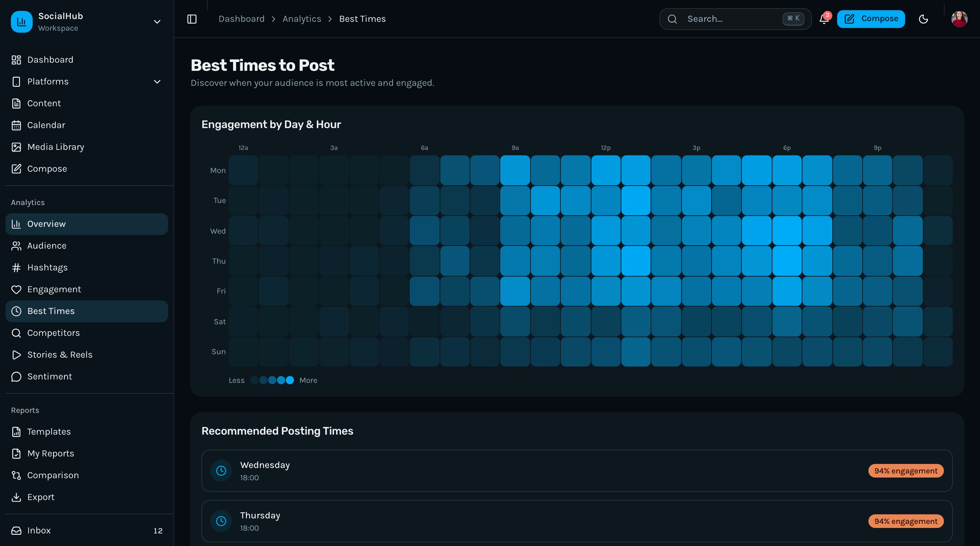Open notifications bell with 3 alerts
980x546 pixels.
[824, 19]
